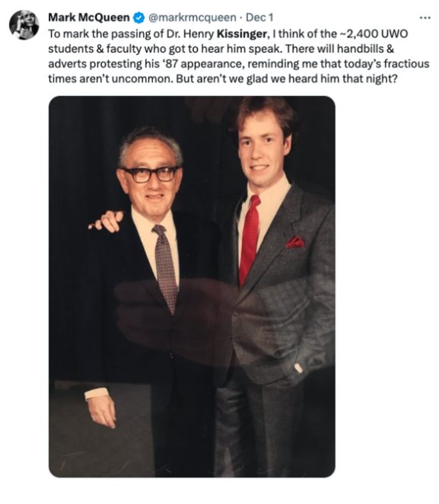Open the @markrmcqueen handle link
The image size is (439, 504).
coord(192,18)
